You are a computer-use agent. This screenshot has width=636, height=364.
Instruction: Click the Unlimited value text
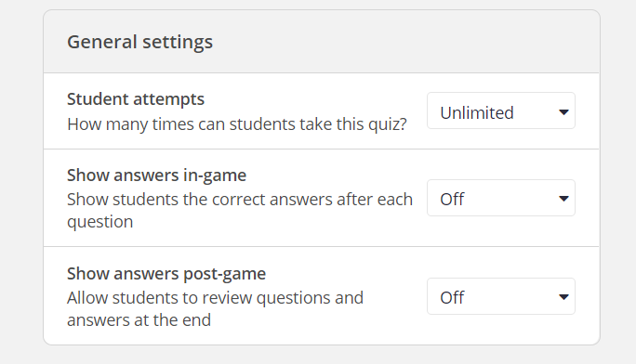click(x=477, y=112)
